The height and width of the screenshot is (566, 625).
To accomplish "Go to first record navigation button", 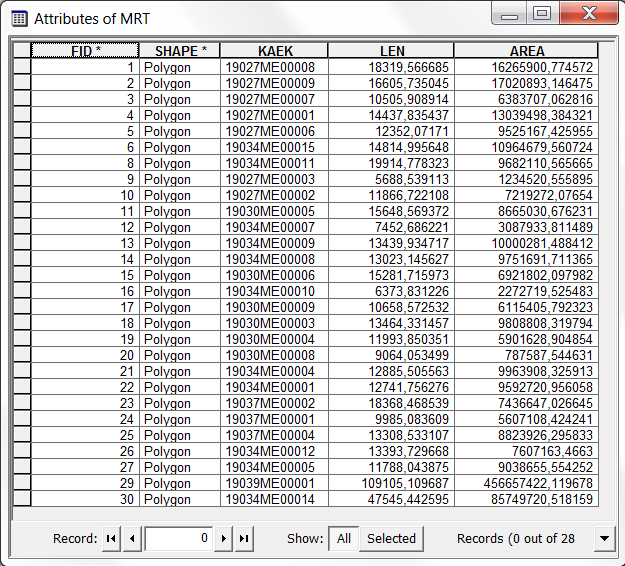I will 111,538.
